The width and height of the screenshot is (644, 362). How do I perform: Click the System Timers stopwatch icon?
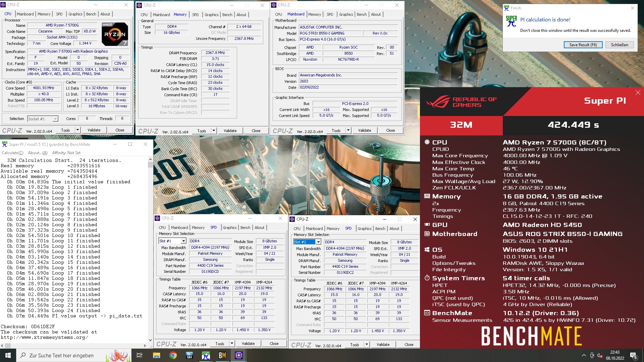(x=427, y=278)
